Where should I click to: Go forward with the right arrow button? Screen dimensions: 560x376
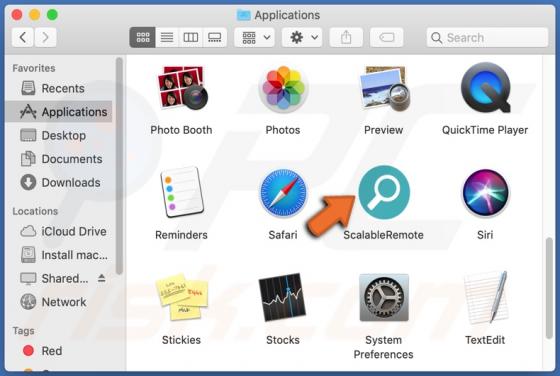(45, 37)
